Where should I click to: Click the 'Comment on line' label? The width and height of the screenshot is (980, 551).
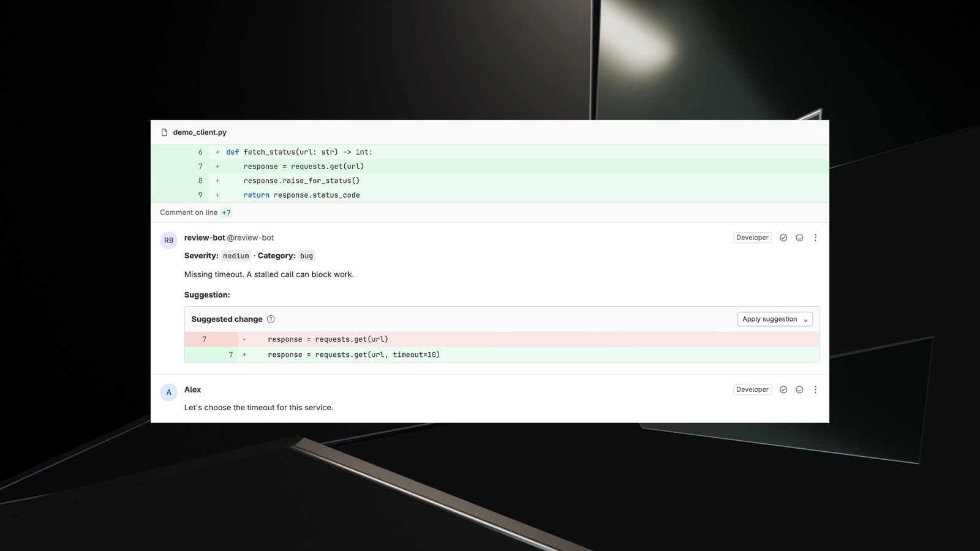pos(189,212)
